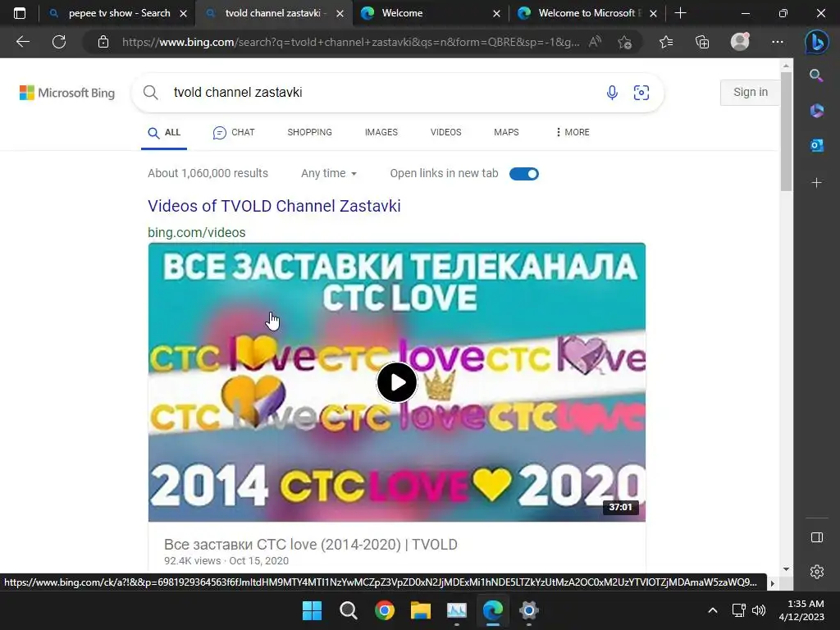Open the bing.com/videos link
Image resolution: width=840 pixels, height=630 pixels.
tap(197, 232)
